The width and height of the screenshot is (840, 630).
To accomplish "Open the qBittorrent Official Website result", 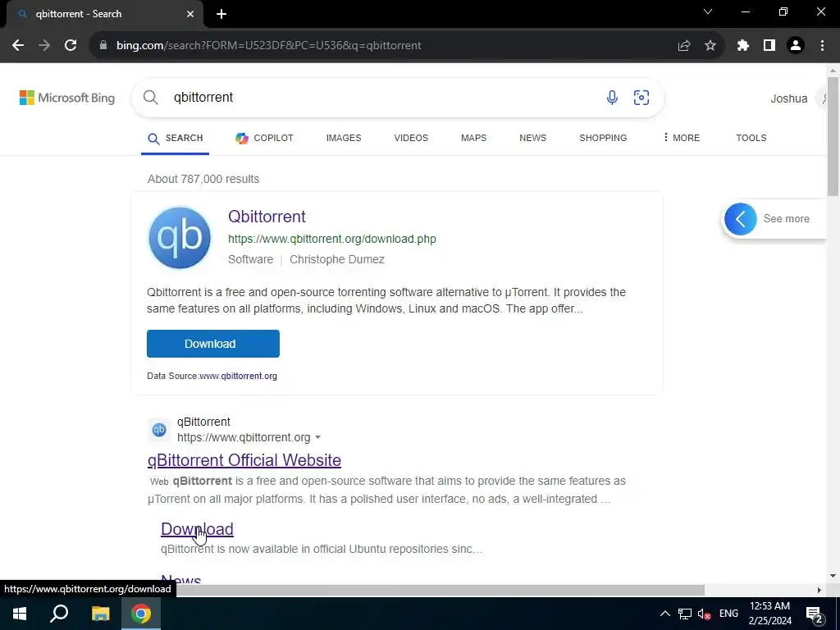I will click(x=244, y=460).
